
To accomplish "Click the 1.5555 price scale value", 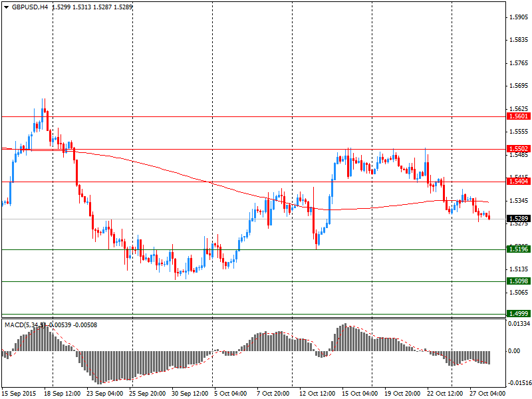I will [519, 132].
